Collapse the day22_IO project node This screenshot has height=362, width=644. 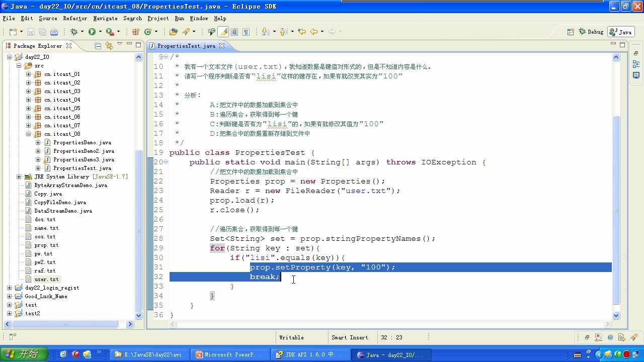pyautogui.click(x=10, y=57)
